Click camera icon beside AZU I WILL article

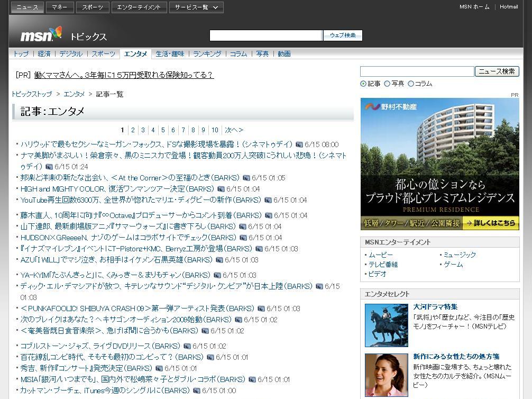pyautogui.click(x=219, y=260)
